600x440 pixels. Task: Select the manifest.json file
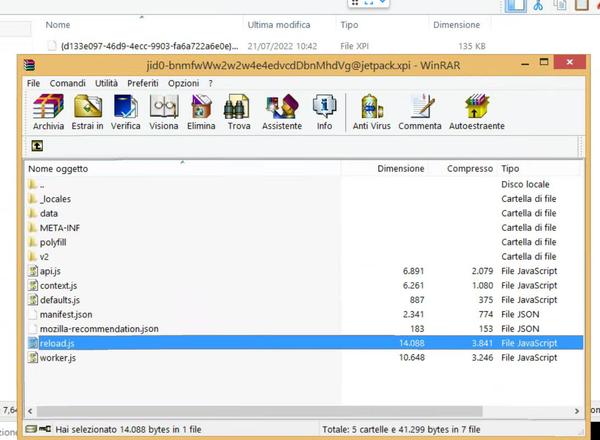pyautogui.click(x=305, y=315)
